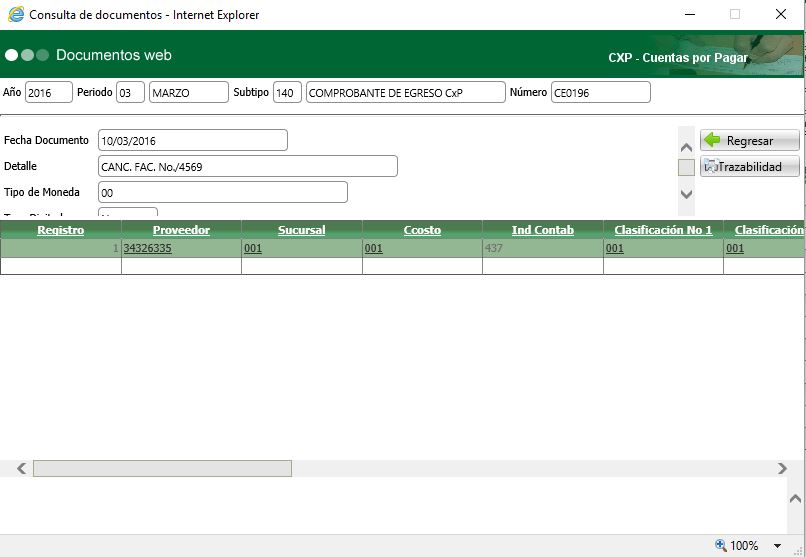Click the bottom page scroll up arrow
This screenshot has width=806, height=557.
click(x=795, y=498)
